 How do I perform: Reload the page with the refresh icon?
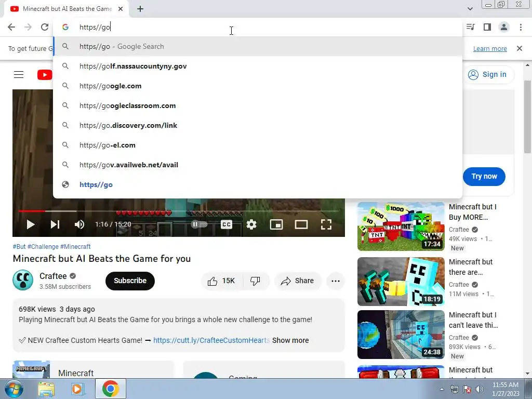[45, 27]
